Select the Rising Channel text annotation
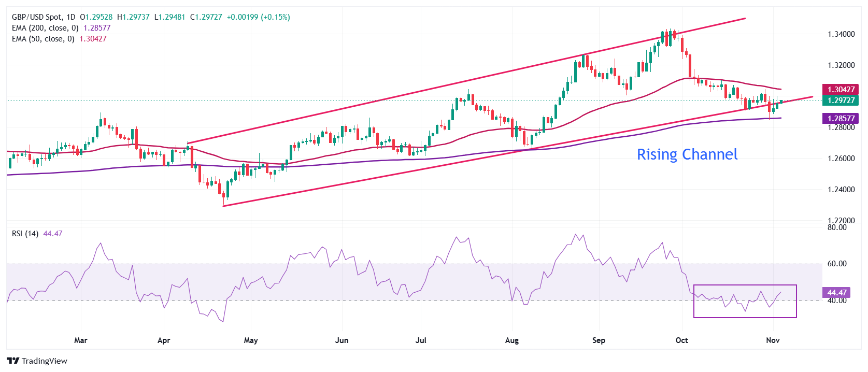868x372 pixels. click(687, 154)
